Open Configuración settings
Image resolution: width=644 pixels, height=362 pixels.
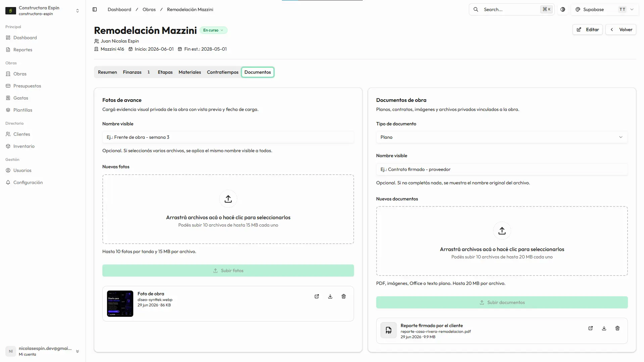[28, 182]
